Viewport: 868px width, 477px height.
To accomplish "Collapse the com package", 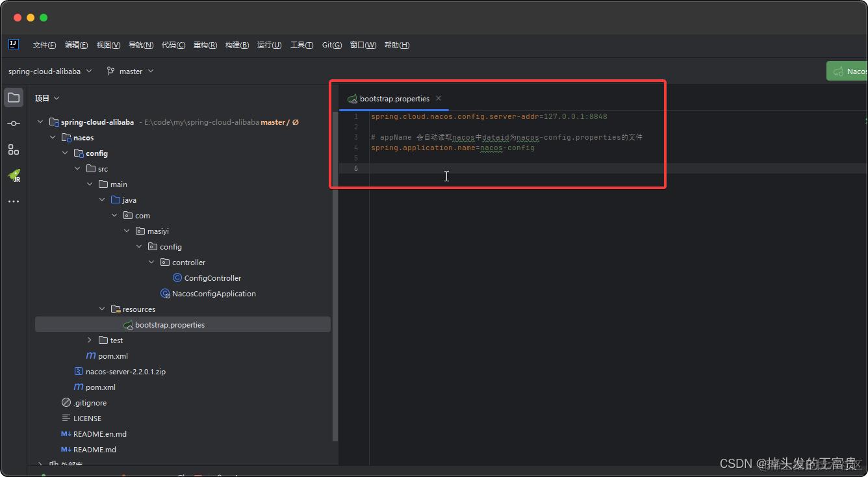I will tap(114, 216).
